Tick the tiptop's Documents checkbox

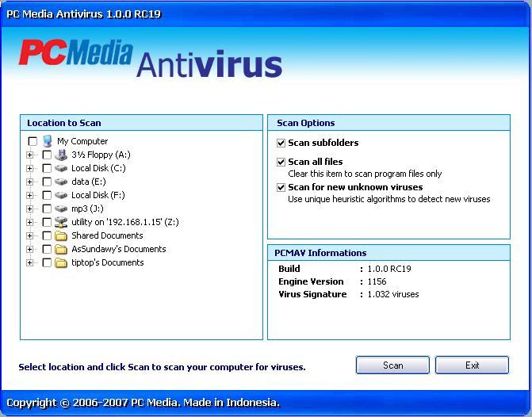tap(47, 262)
